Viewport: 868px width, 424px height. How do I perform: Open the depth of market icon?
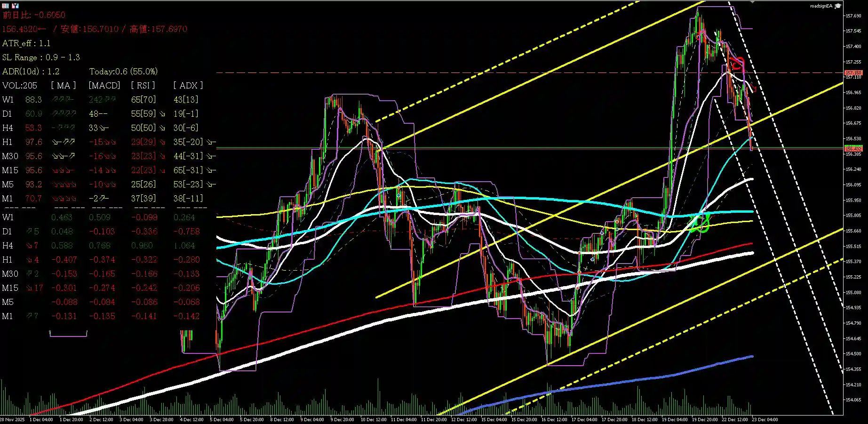[16, 6]
